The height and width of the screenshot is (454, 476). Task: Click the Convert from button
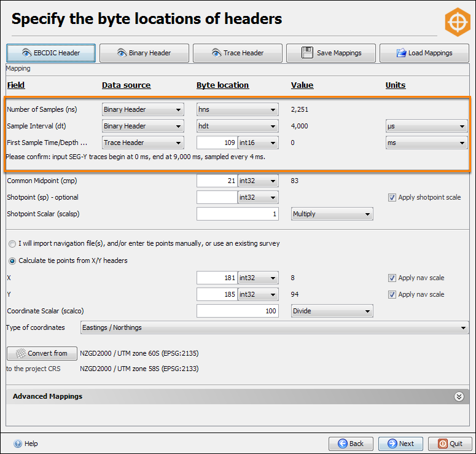[42, 353]
